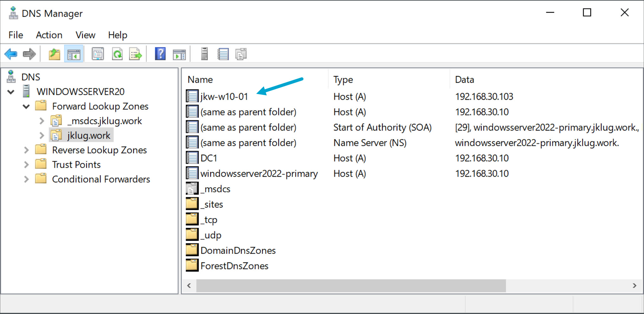This screenshot has height=314, width=644.
Task: Open Properties using the toolbar icon
Action: 97,54
